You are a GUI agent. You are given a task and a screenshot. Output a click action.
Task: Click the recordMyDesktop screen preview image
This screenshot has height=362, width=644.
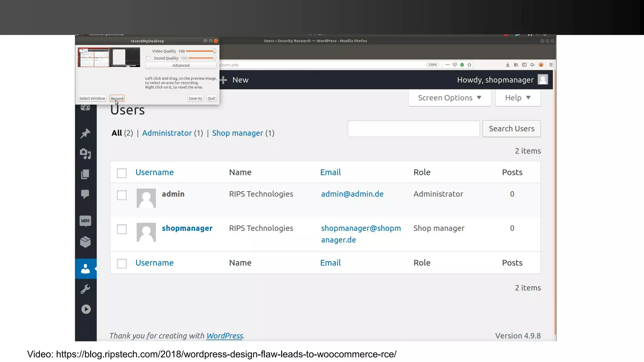click(x=109, y=58)
